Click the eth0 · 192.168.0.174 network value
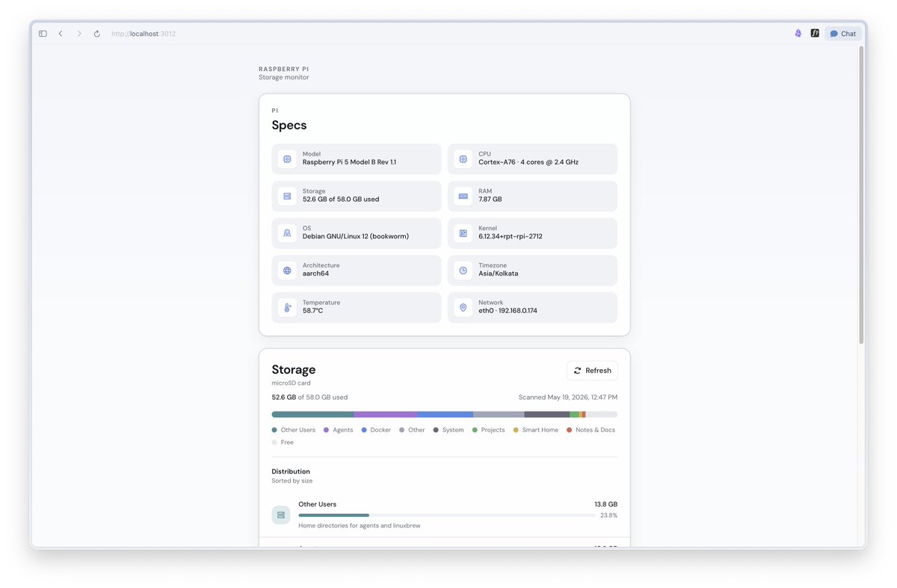The image size is (897, 588). pyautogui.click(x=508, y=311)
